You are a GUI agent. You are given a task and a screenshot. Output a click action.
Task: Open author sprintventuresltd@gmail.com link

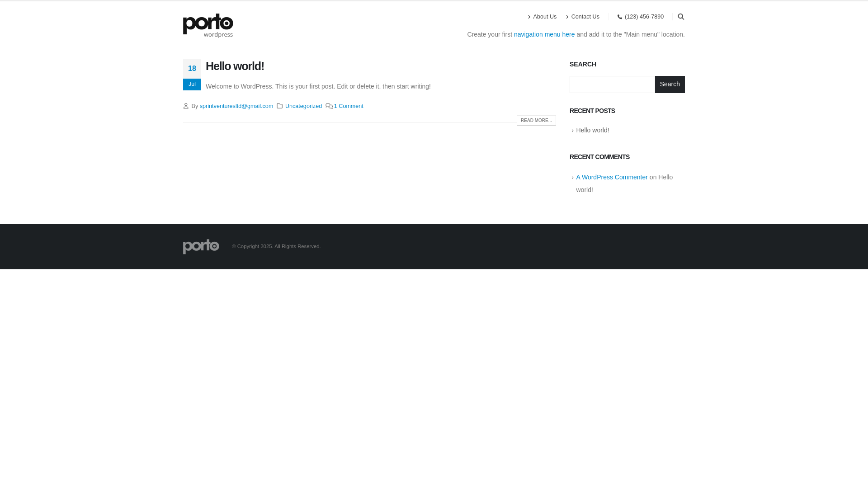[x=236, y=106]
